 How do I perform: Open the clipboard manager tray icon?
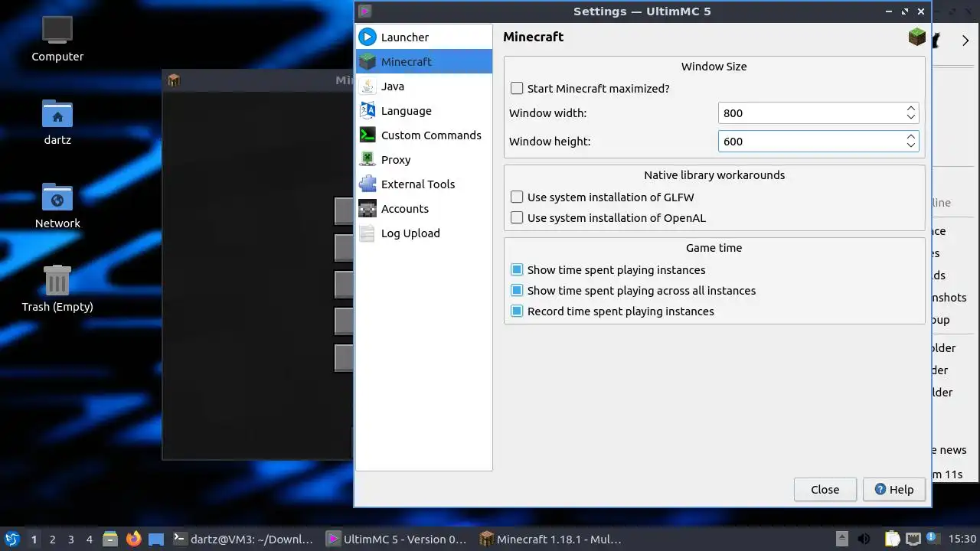[x=892, y=539]
